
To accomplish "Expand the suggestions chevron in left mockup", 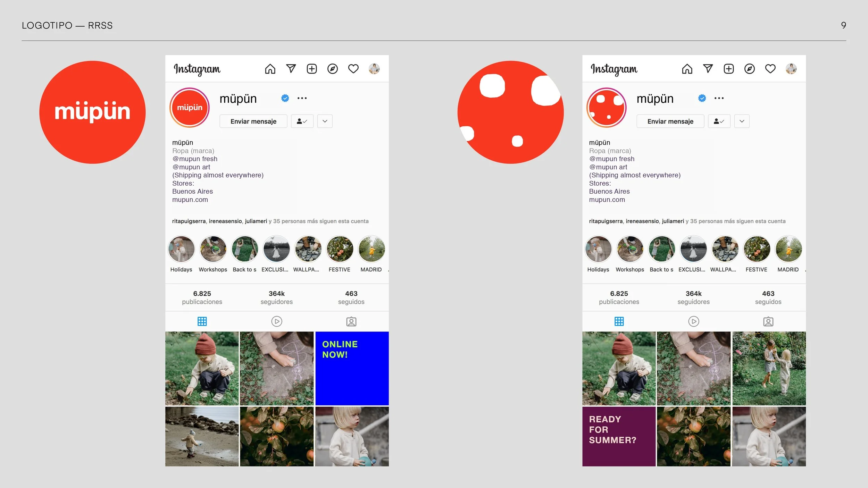I will 325,121.
